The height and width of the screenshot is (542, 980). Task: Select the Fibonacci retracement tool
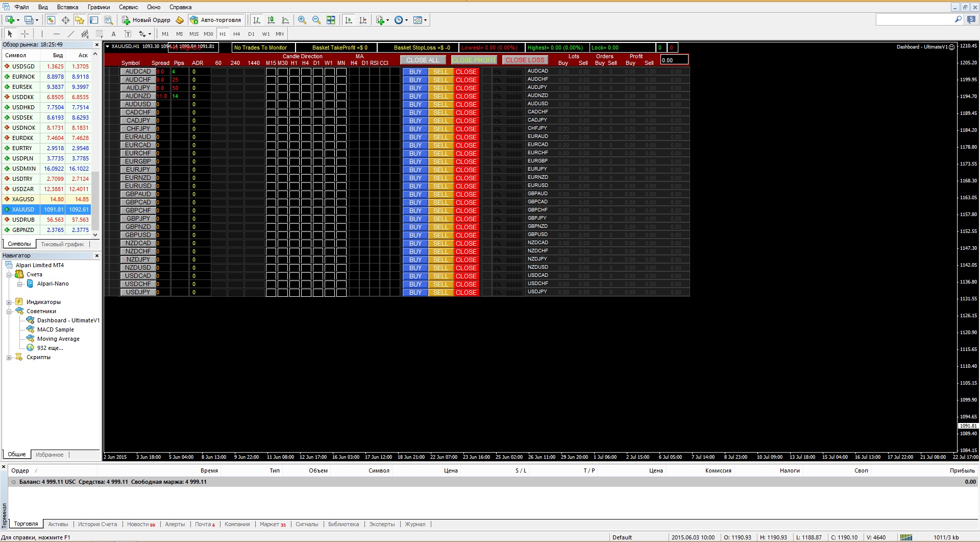coord(99,34)
